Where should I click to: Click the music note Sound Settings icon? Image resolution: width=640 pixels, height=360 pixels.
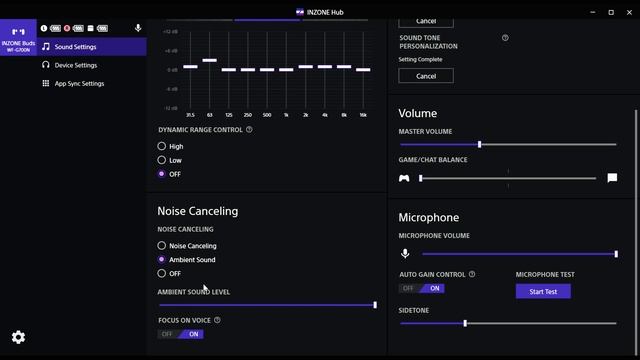(46, 47)
